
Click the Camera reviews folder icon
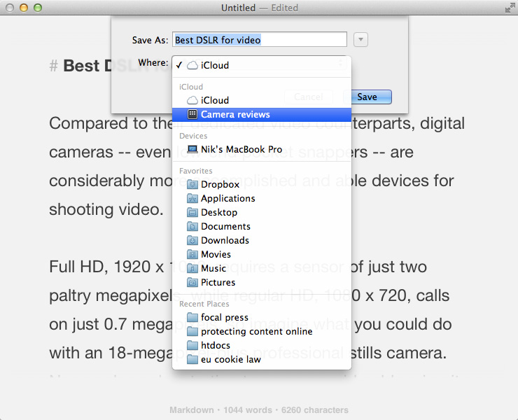192,114
